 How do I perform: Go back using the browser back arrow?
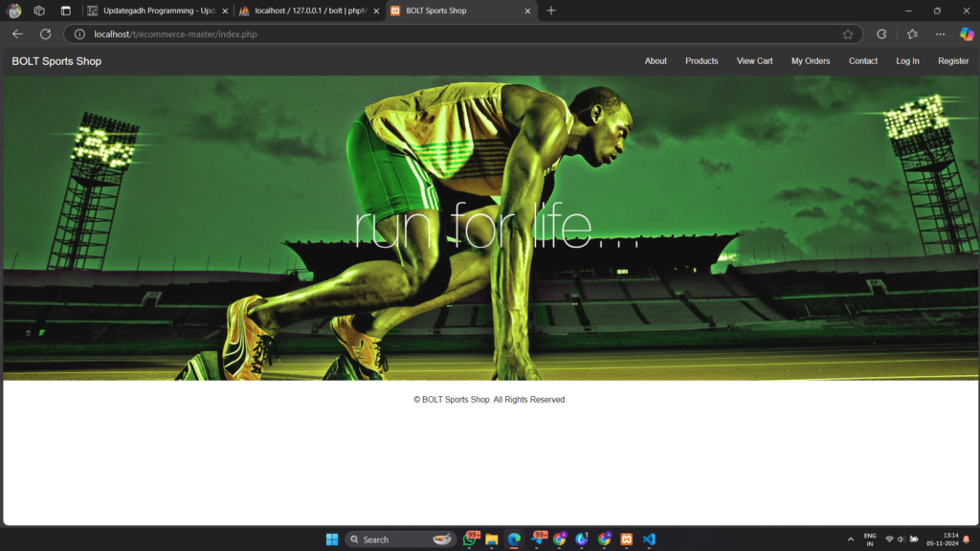(x=17, y=34)
